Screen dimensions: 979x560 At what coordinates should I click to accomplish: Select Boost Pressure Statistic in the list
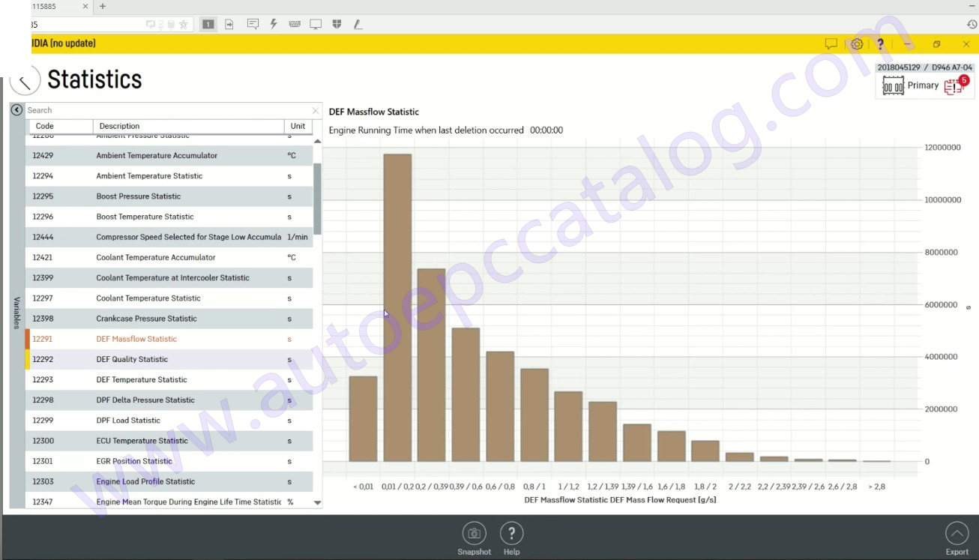(x=138, y=196)
